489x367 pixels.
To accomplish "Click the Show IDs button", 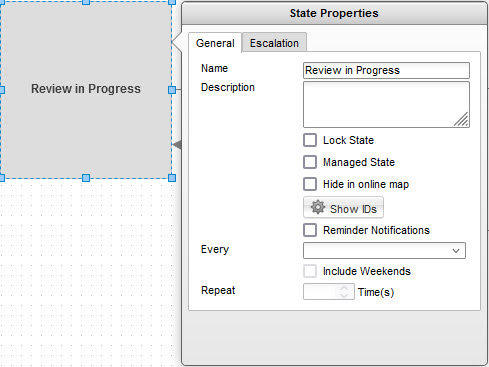I will coord(343,207).
